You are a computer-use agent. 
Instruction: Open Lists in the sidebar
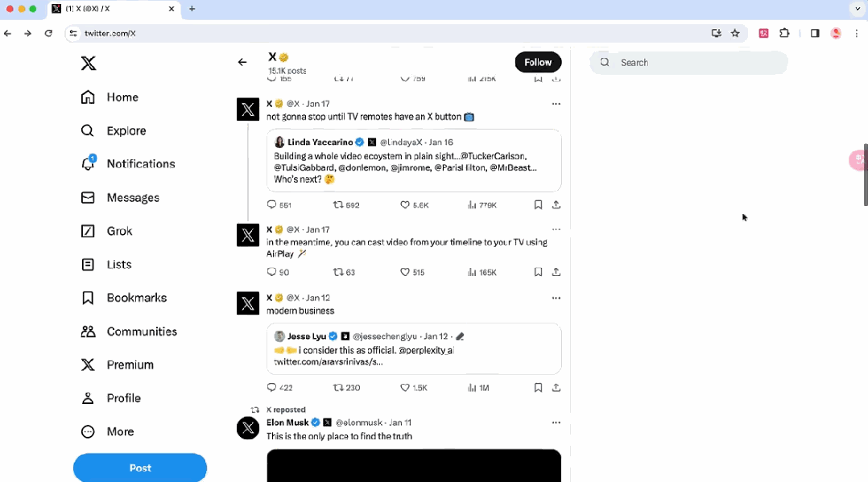[106, 265]
